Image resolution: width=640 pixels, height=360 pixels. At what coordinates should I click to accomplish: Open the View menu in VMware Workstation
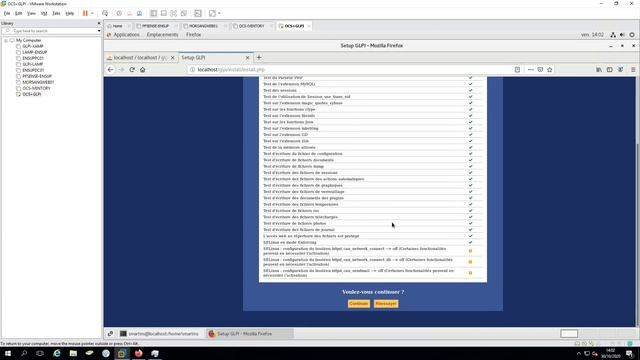point(31,13)
